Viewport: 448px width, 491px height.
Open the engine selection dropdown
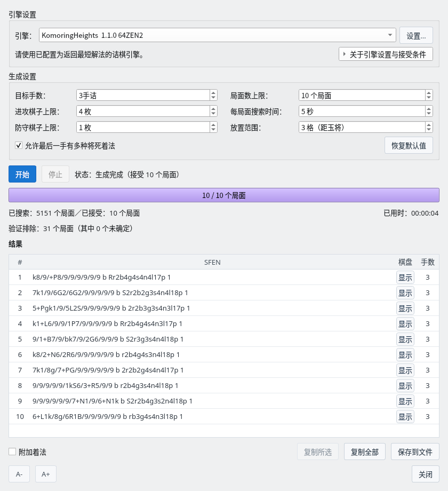tap(217, 35)
